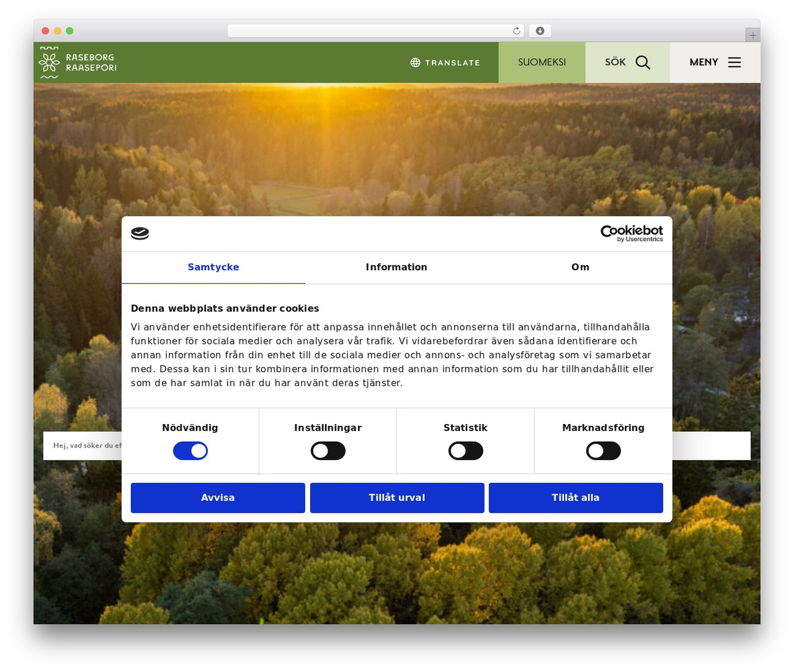Screen dimensions: 794x672
Task: Click the SÖK label
Action: pyautogui.click(x=615, y=62)
